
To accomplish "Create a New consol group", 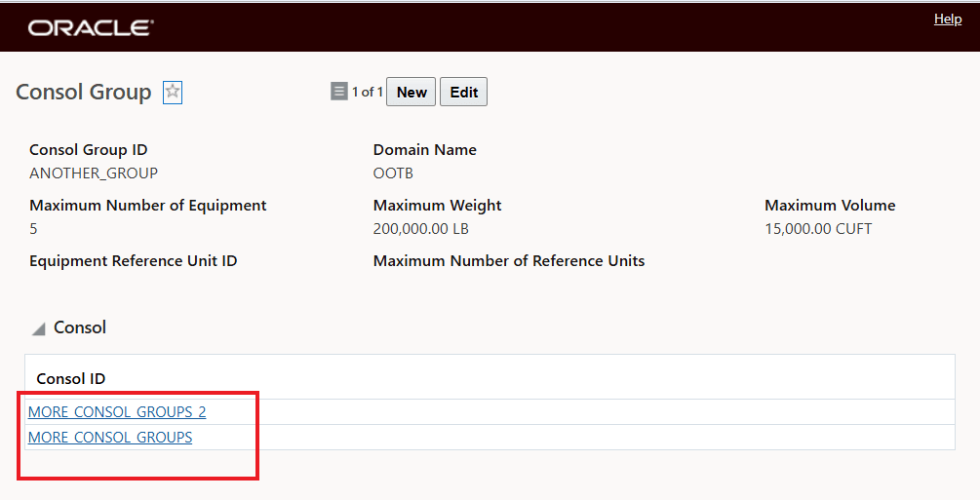I will point(412,92).
